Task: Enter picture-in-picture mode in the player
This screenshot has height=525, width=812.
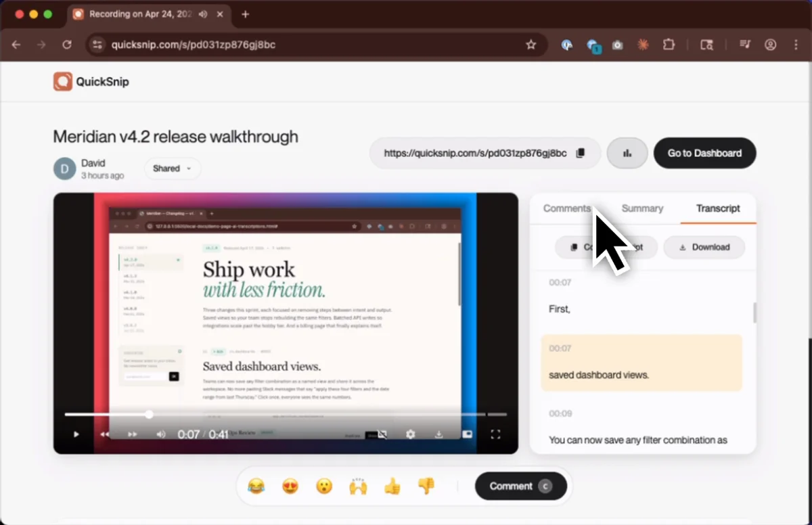Action: tap(468, 434)
